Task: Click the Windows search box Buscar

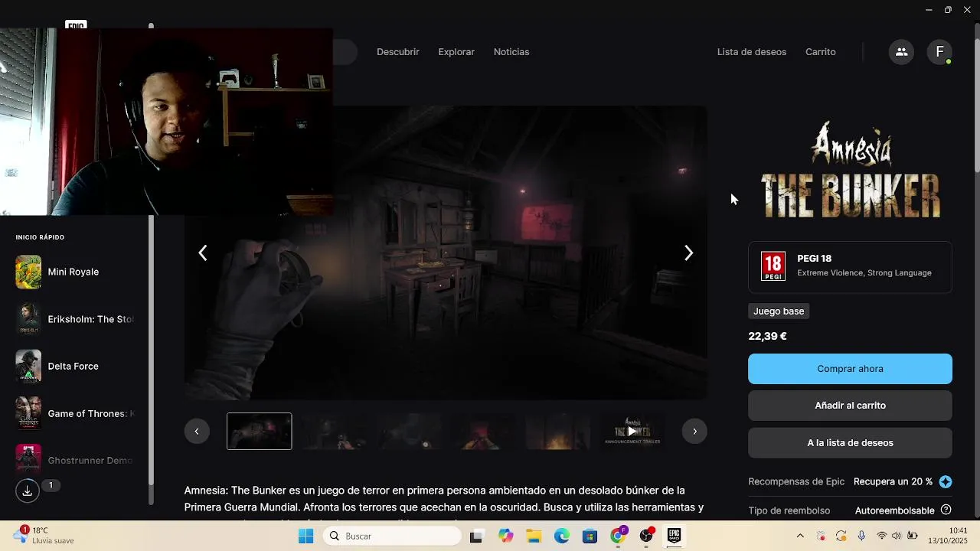Action: point(392,536)
